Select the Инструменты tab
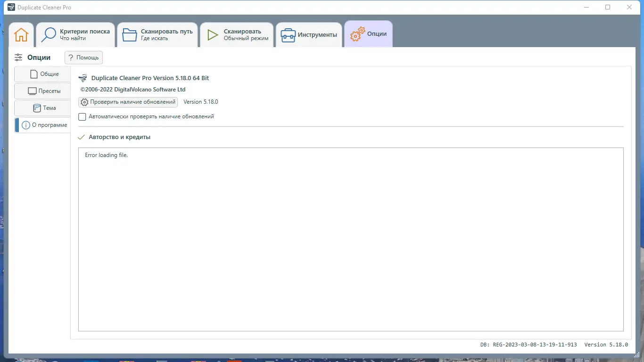Screen dimensions: 644x362 [x=309, y=35]
